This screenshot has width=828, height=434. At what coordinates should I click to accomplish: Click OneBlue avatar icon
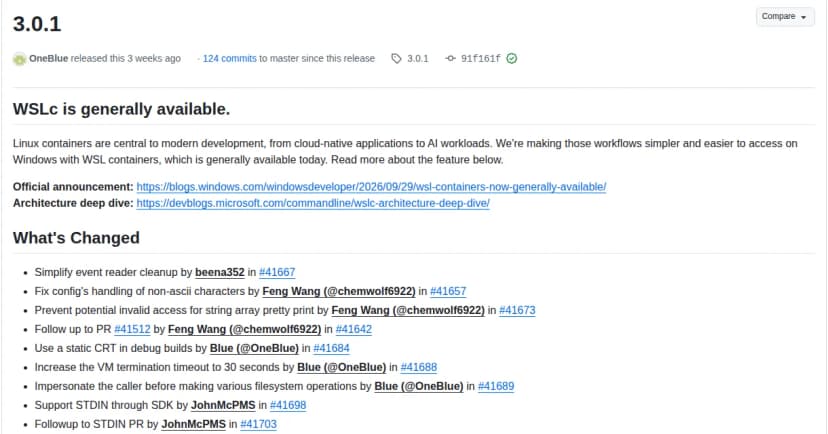coord(20,59)
